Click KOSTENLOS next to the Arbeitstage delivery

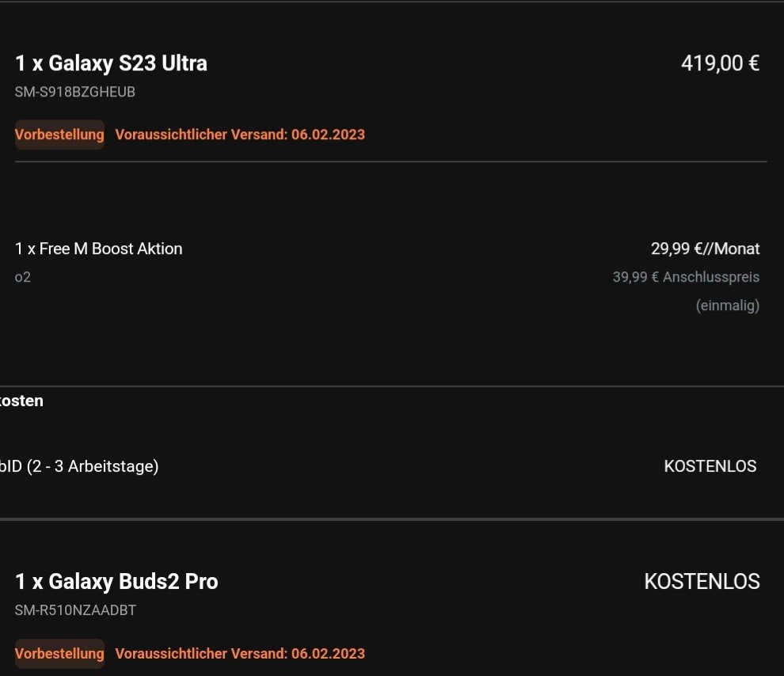(x=710, y=466)
